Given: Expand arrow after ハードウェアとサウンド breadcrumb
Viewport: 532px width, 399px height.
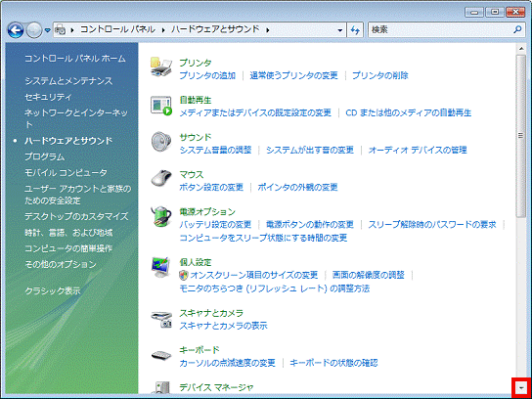Looking at the screenshot, I should coord(268,30).
